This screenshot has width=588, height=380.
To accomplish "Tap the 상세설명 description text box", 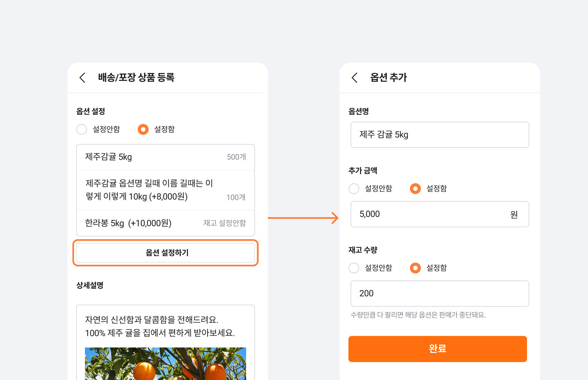I will click(x=165, y=342).
